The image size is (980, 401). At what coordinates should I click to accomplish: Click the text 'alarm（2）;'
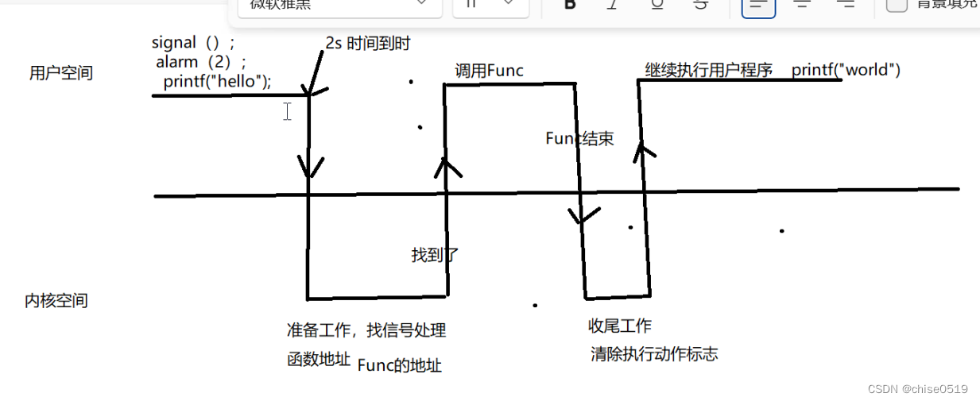201,62
